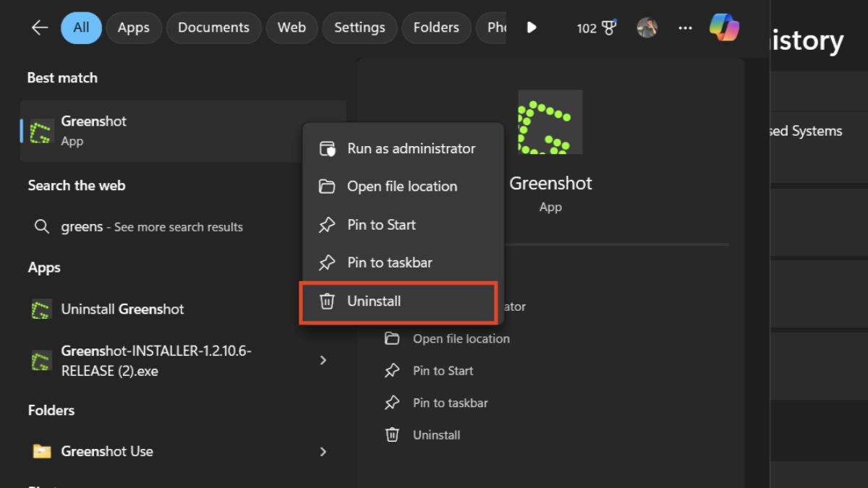Launch the Copilot icon
Image resolution: width=868 pixels, height=488 pixels.
point(724,27)
